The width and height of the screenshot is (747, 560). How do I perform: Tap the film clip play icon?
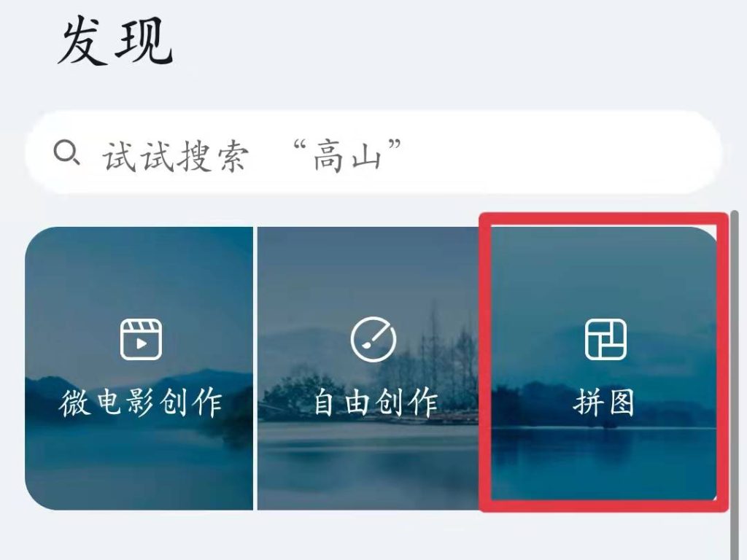(x=141, y=340)
